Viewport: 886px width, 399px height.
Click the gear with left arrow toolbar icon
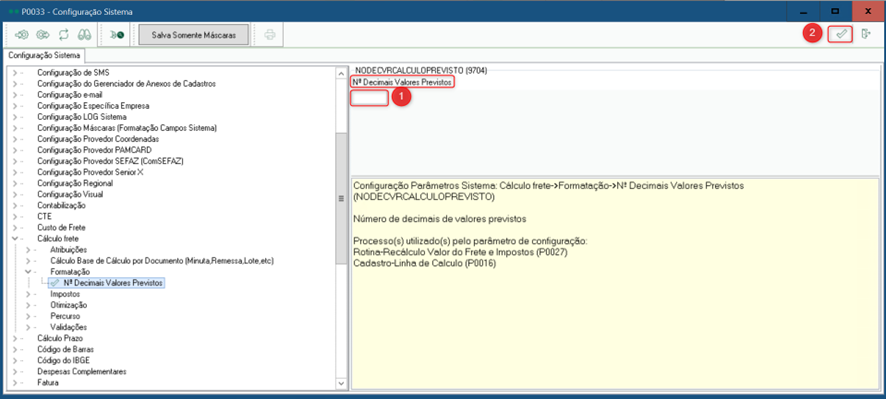click(21, 35)
